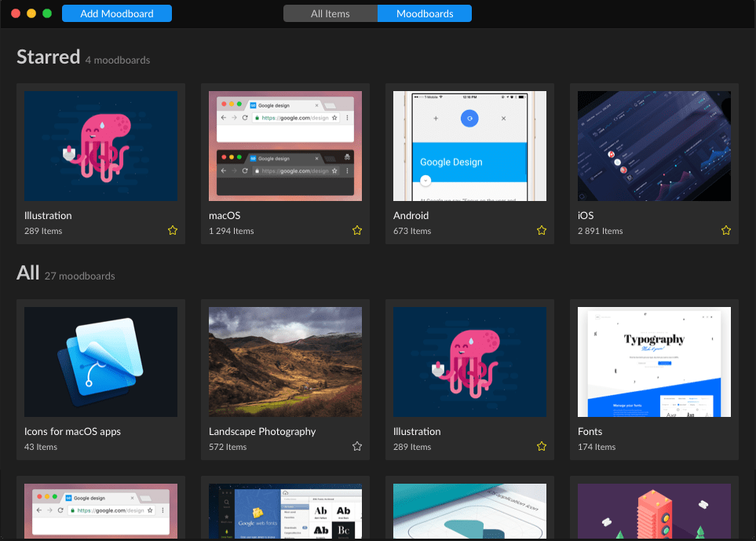The width and height of the screenshot is (756, 541).
Task: Open the Landscape Photography thumbnail
Action: [286, 362]
